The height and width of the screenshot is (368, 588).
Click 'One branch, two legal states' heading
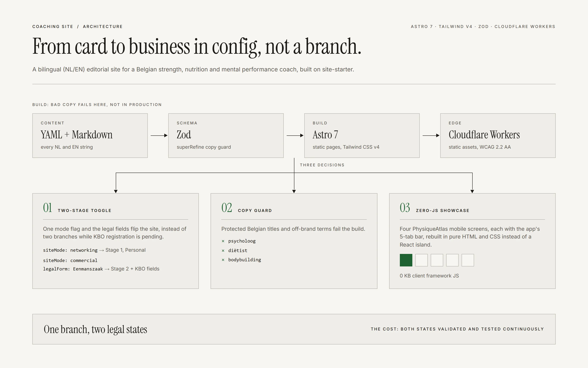pyautogui.click(x=96, y=329)
